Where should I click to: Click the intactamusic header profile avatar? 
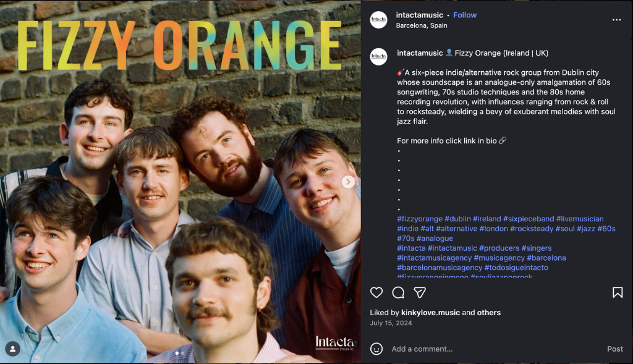click(x=379, y=20)
